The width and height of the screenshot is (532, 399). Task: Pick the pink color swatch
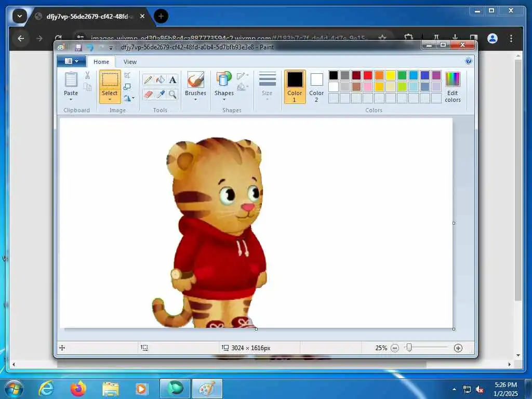coord(368,87)
